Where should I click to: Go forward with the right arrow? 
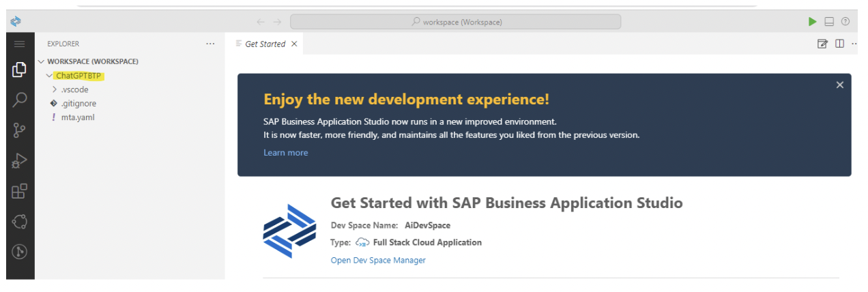[x=277, y=22]
